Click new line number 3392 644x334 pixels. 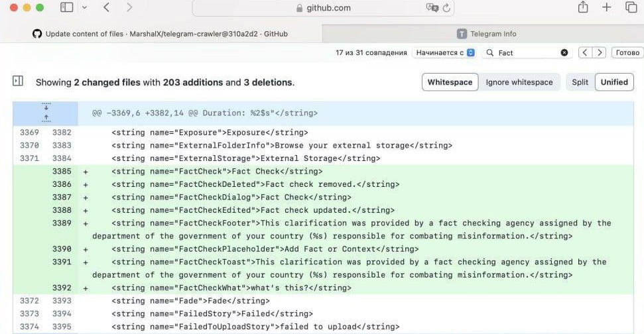[x=62, y=288]
